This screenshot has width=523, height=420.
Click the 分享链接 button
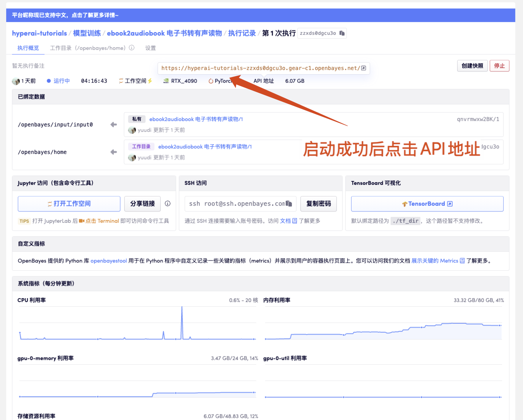(142, 203)
